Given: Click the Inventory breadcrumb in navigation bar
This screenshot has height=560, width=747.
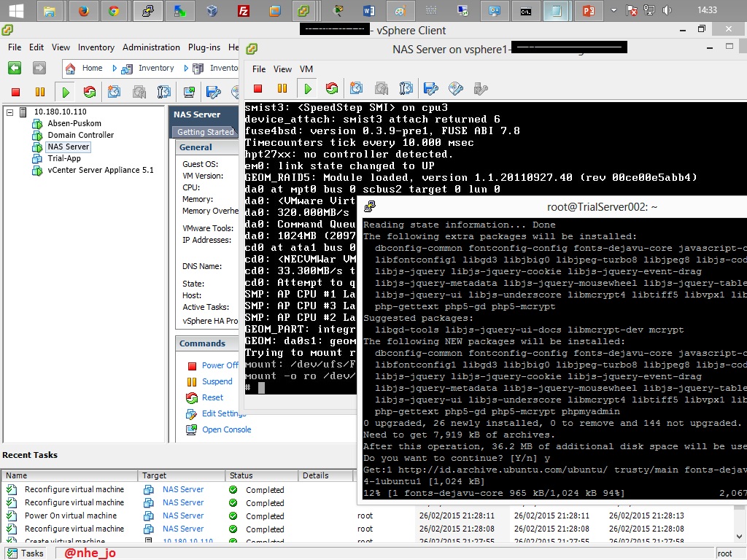Looking at the screenshot, I should tap(156, 68).
